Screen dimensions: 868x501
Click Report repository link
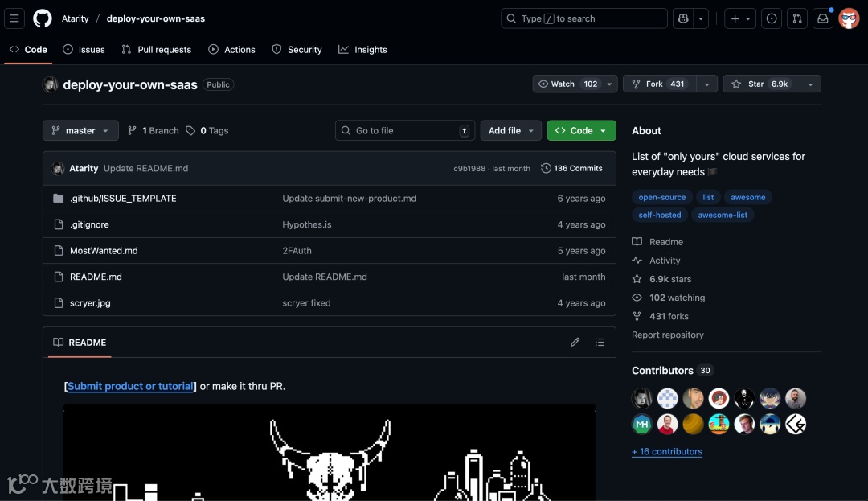[668, 335]
